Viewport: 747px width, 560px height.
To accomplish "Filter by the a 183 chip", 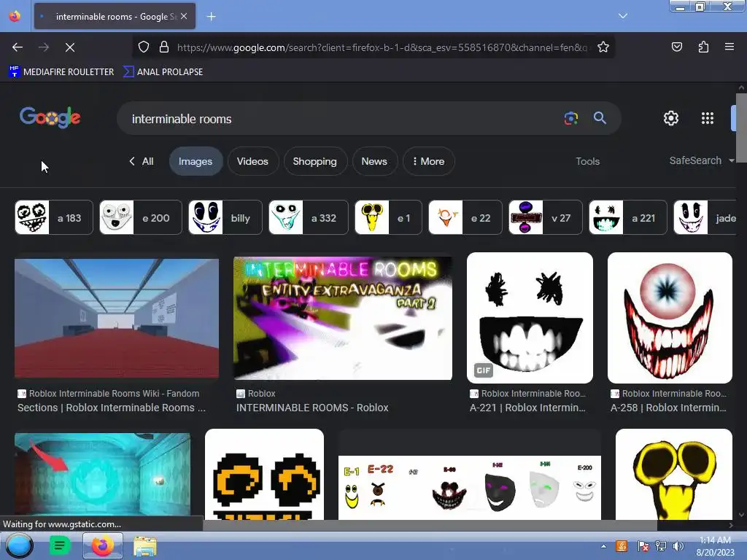I will pos(54,217).
